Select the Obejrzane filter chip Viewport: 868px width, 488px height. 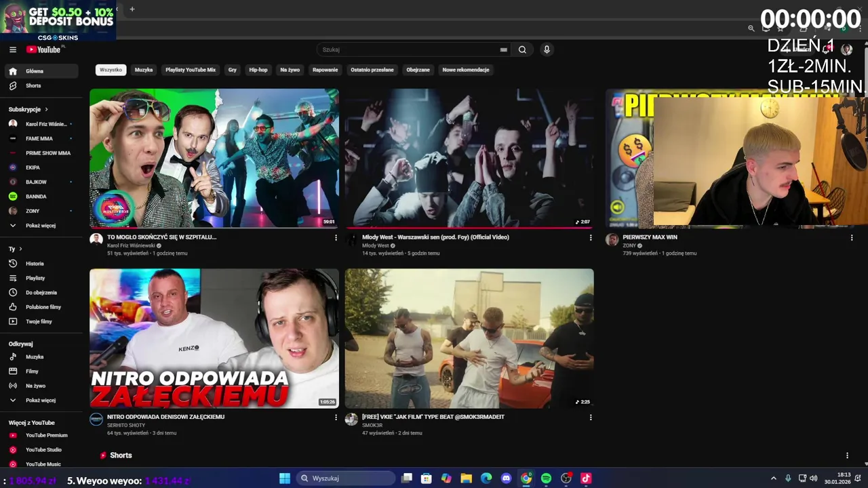[418, 70]
